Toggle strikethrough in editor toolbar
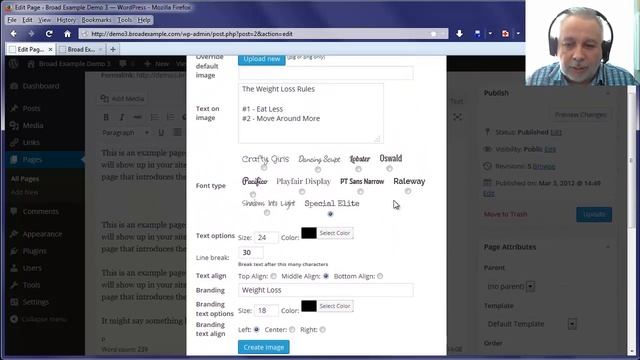 [x=138, y=117]
